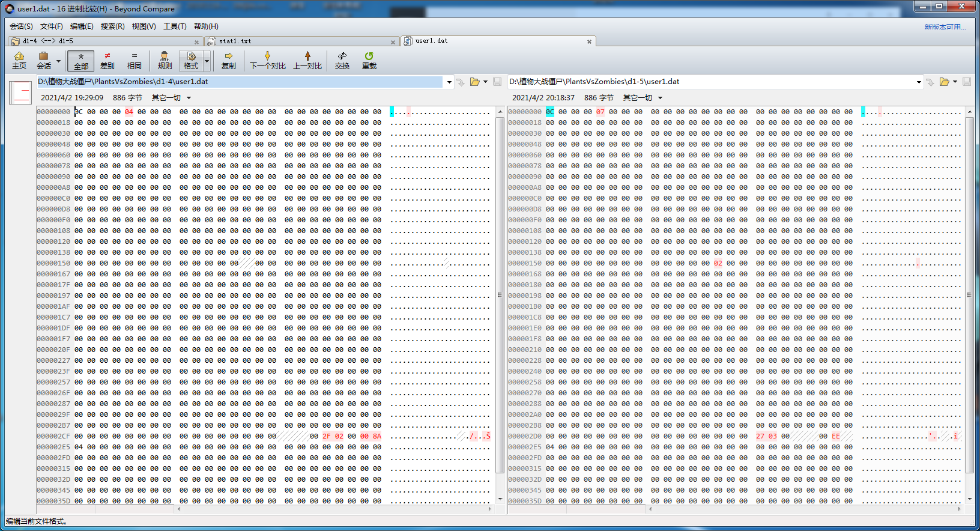Toggle the 相同 show-same filter
The height and width of the screenshot is (531, 980).
(x=135, y=61)
